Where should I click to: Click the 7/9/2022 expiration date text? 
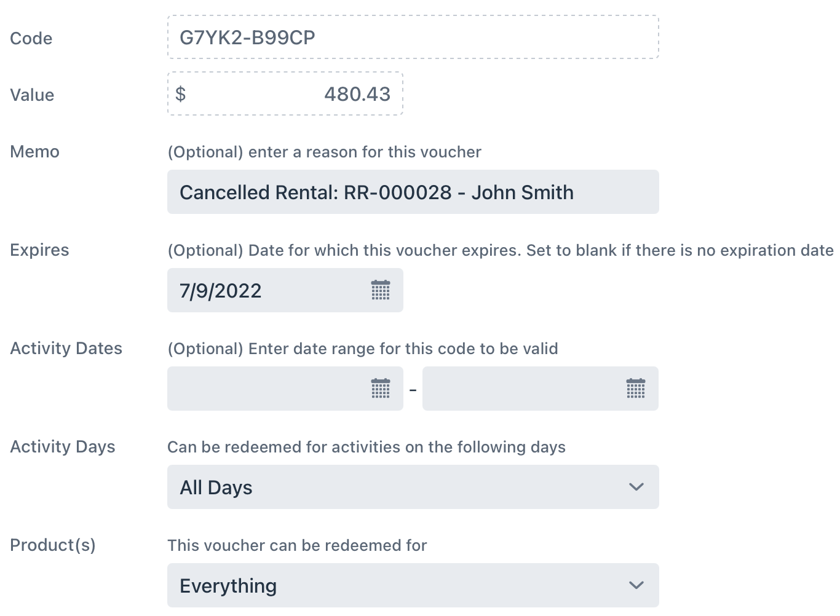coord(221,291)
